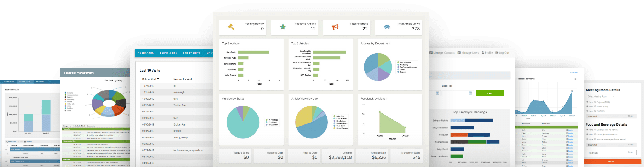Open the Date (To) calendar picker icon
The image size is (644, 167).
click(x=470, y=93)
